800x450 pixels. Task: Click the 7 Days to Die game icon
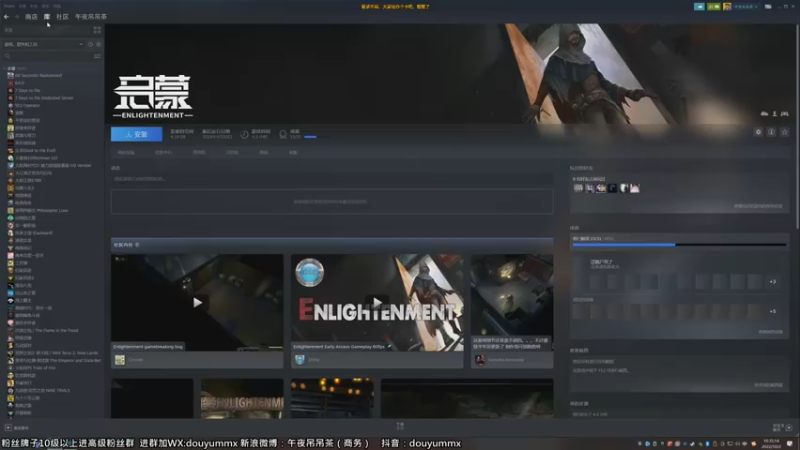click(10, 90)
